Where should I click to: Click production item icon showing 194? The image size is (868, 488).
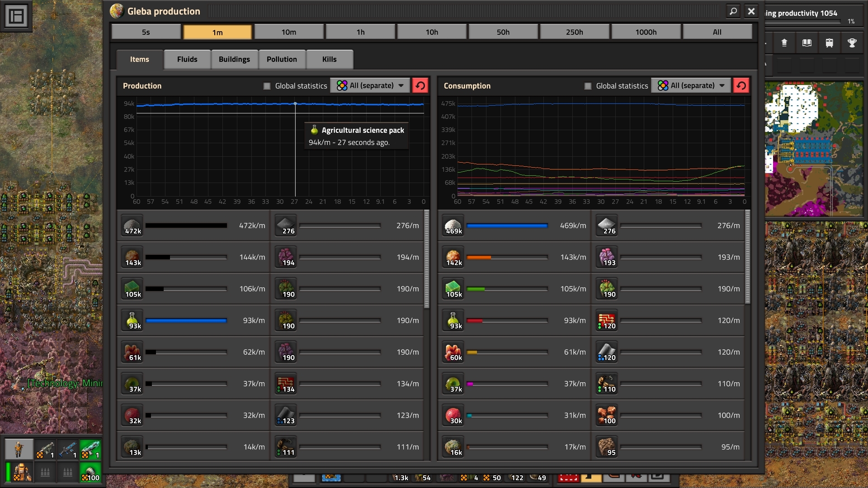coord(286,257)
